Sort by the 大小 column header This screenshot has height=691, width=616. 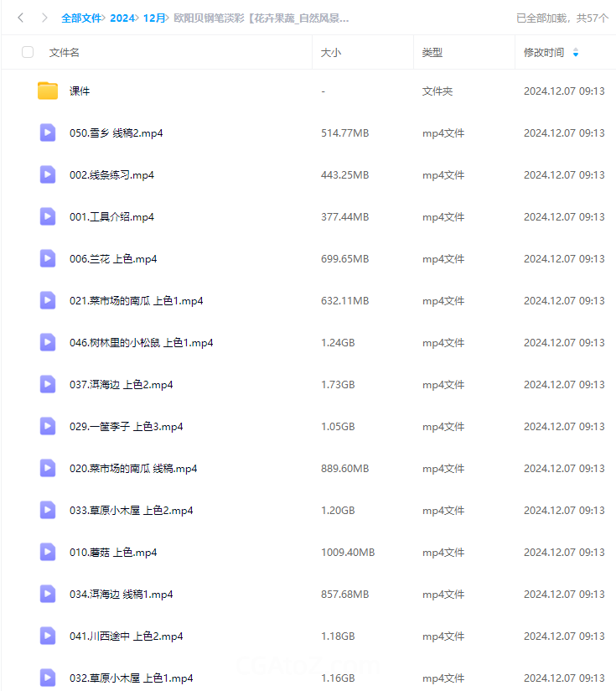331,53
